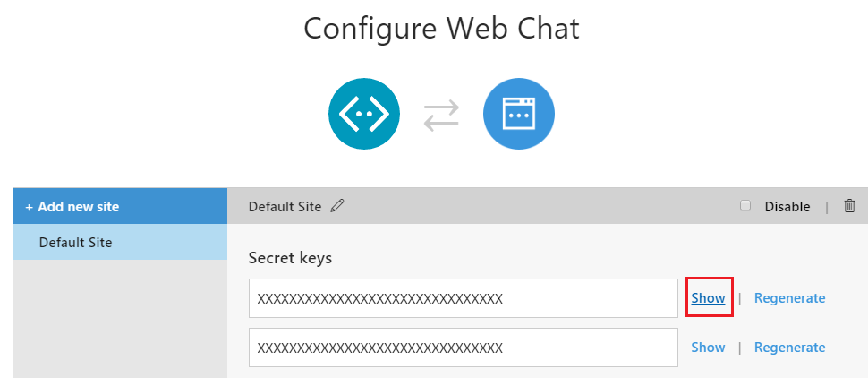The image size is (868, 378).
Task: Focus the first secret key field
Action: click(464, 298)
